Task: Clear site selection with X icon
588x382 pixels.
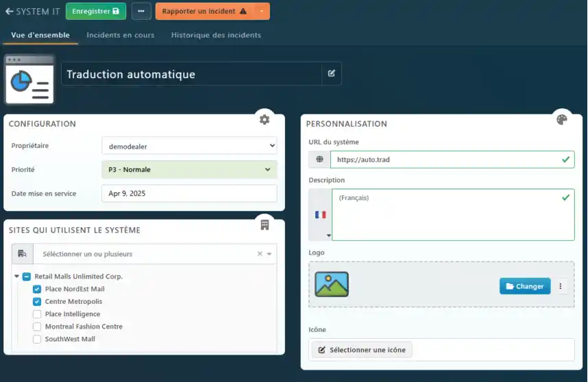Action: click(x=260, y=254)
